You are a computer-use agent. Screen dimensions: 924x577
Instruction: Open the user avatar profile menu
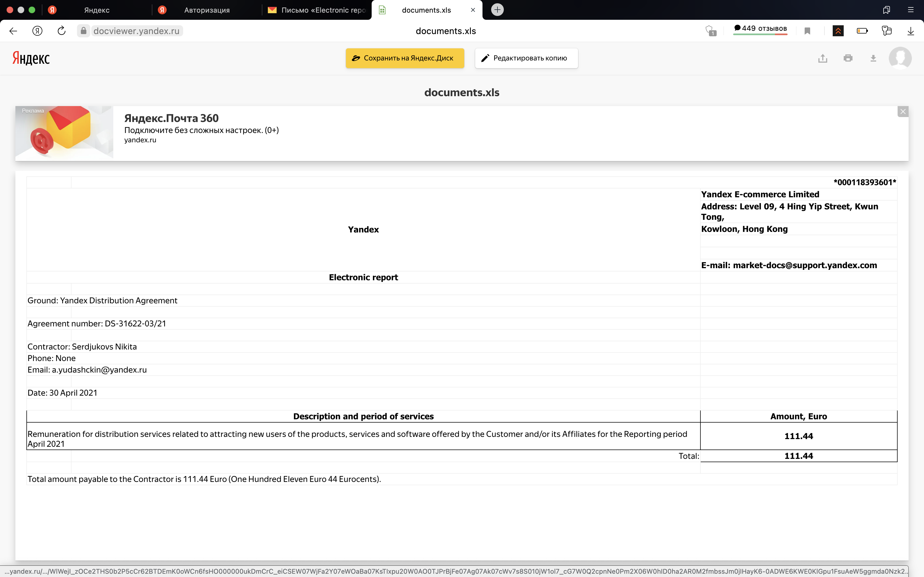tap(900, 58)
